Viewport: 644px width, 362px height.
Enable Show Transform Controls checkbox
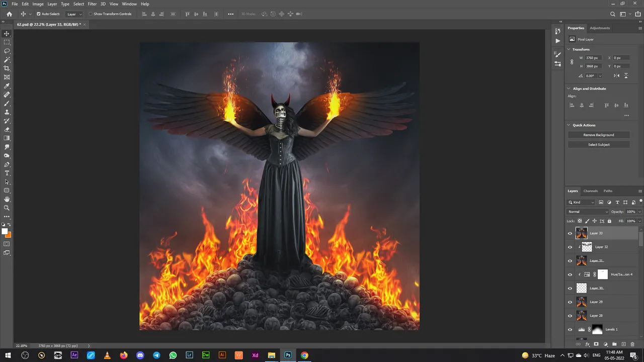(x=91, y=14)
